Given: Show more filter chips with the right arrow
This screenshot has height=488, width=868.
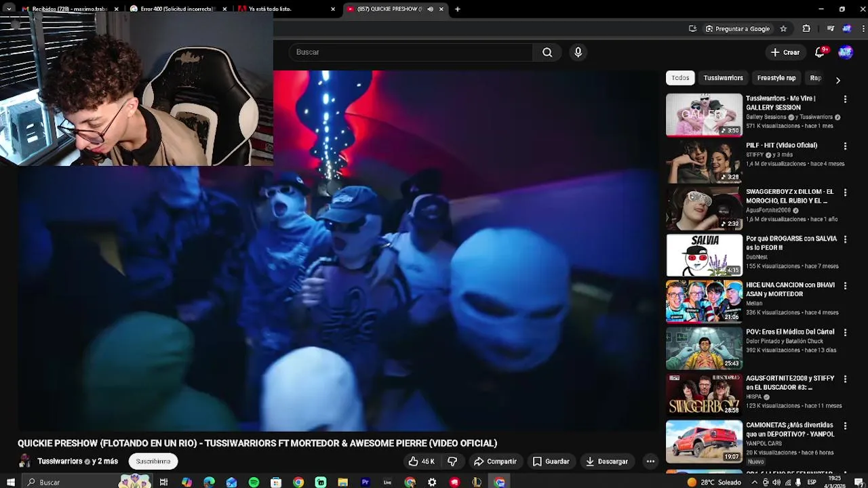Looking at the screenshot, I should tap(838, 80).
